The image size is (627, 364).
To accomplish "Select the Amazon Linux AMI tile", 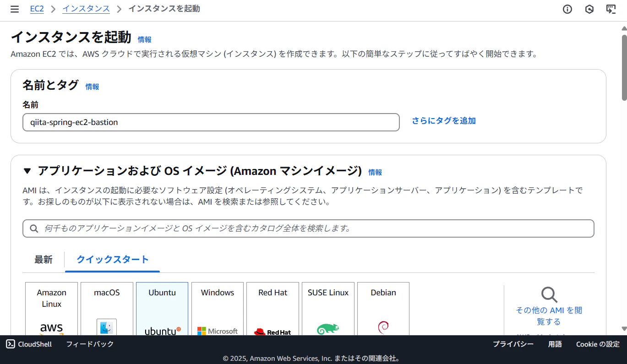I will point(52,309).
